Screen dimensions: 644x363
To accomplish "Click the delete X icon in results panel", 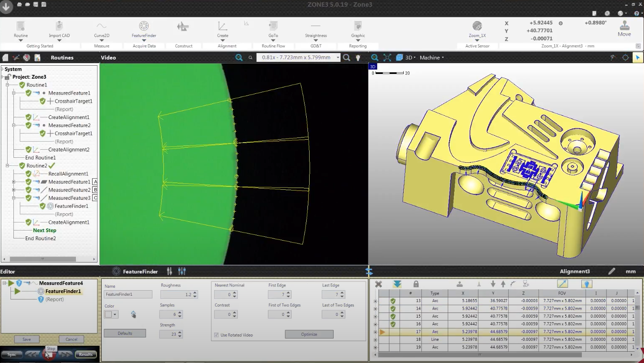I will [379, 284].
